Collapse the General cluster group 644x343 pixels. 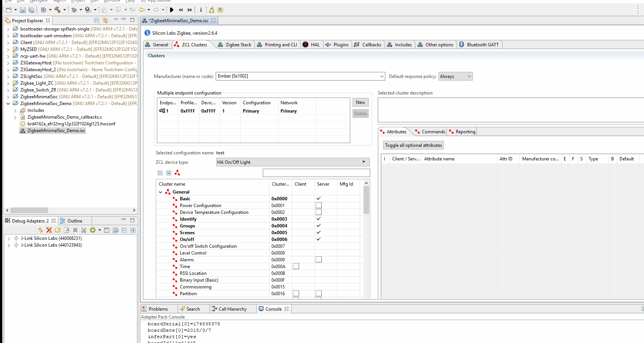[161, 192]
